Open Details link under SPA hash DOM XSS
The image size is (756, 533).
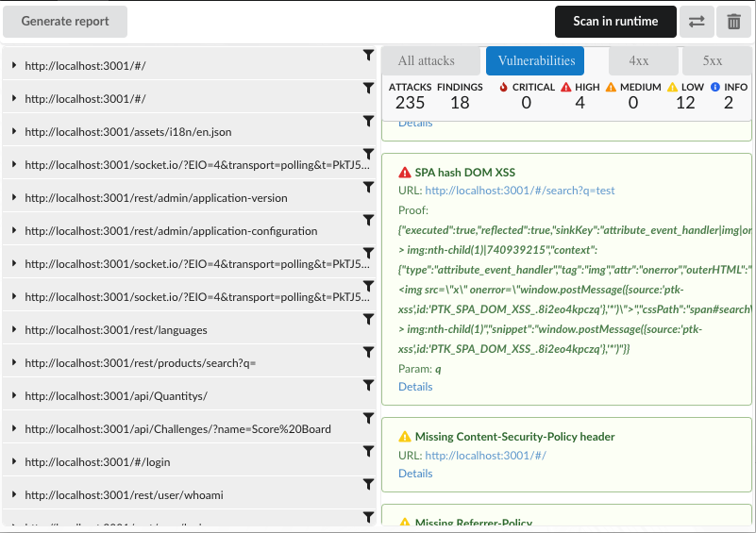[415, 387]
